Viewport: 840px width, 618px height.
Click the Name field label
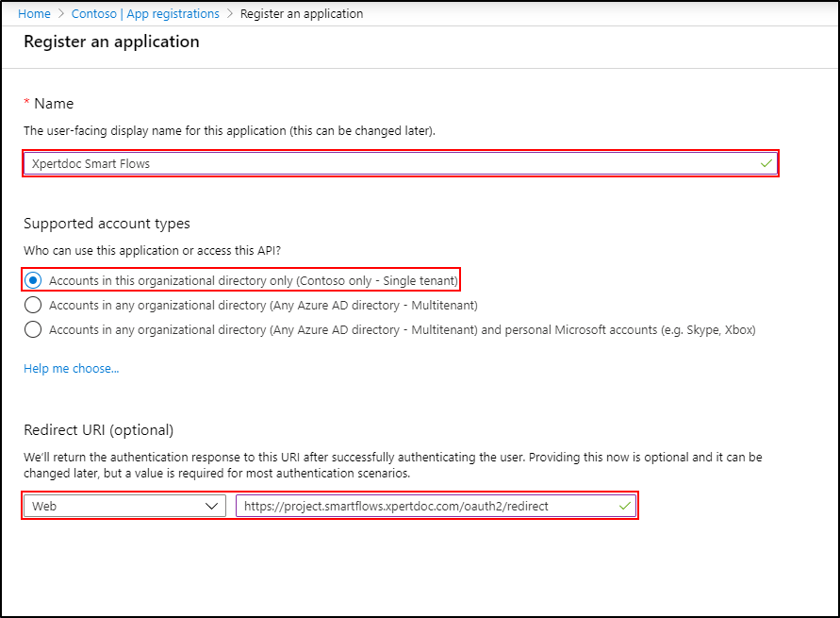click(54, 104)
